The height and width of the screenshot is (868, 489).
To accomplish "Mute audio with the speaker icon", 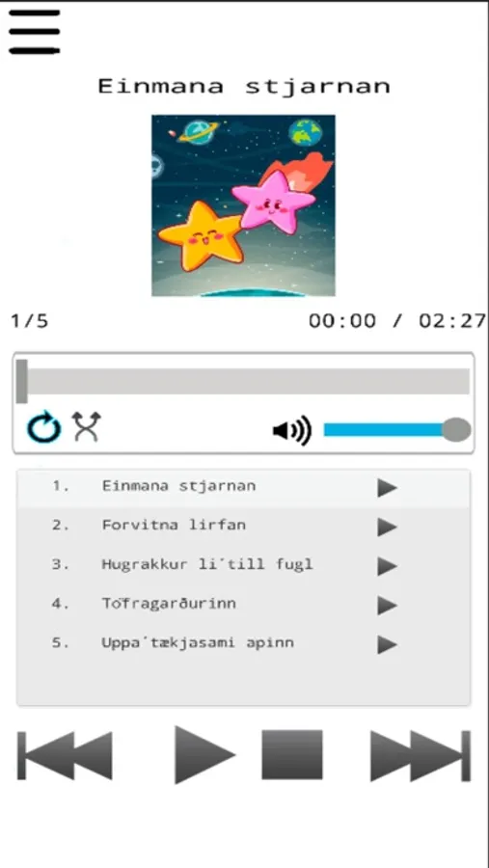I will pos(292,431).
